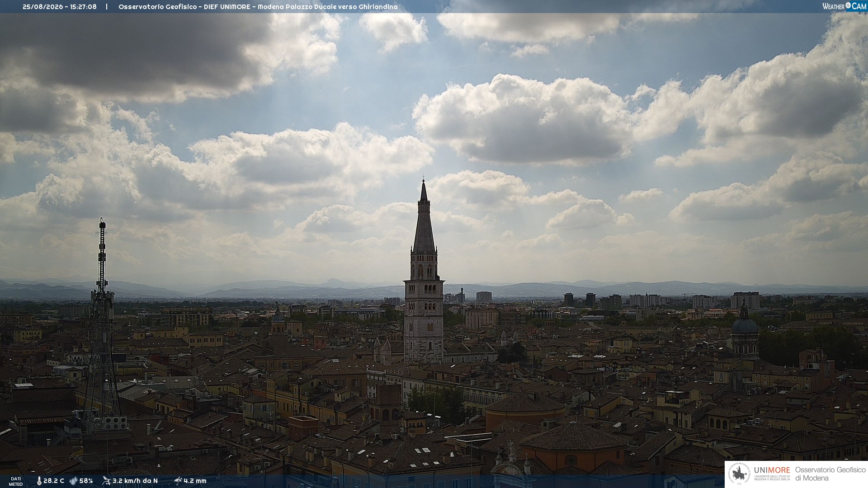The width and height of the screenshot is (868, 488).
Task: Click the thermometer temperature icon
Action: coord(39,481)
